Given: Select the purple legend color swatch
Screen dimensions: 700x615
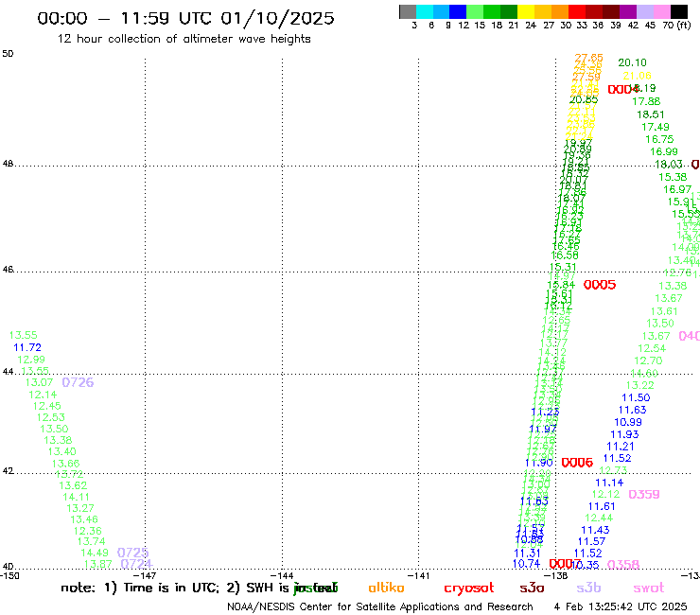Looking at the screenshot, I should coord(628,11).
